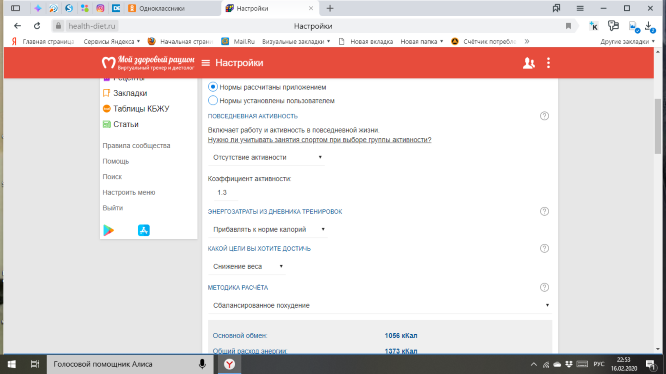Open Прибавлять к норме калорий dropdown

(x=268, y=229)
